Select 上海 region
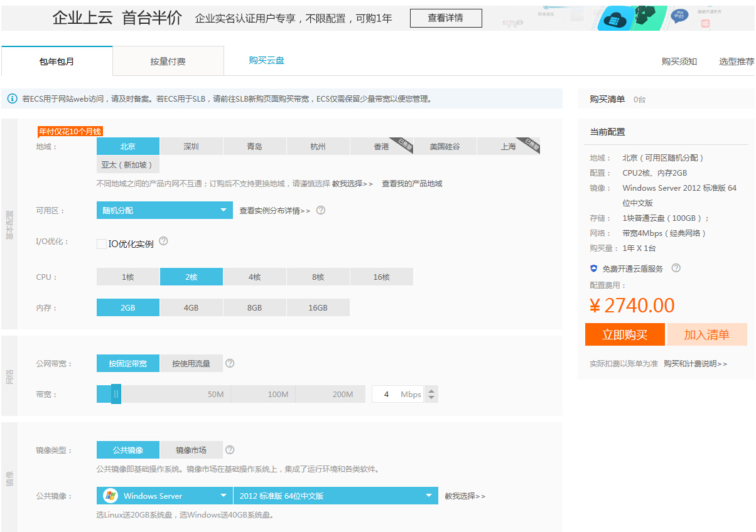This screenshot has width=756, height=532. click(x=509, y=146)
